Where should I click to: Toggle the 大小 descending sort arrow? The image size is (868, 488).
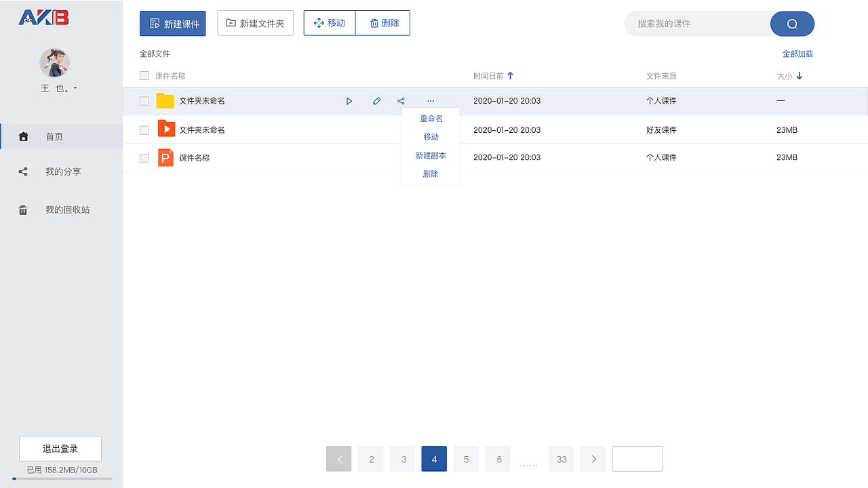pos(799,76)
